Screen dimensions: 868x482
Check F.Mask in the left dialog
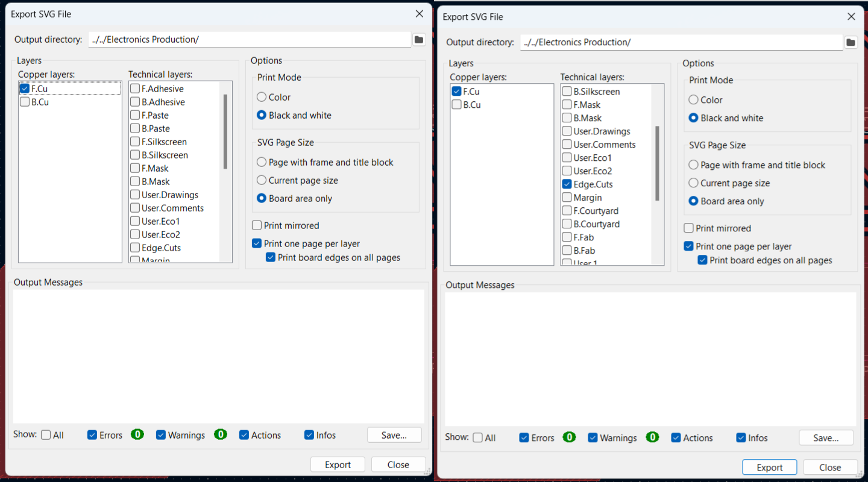click(135, 168)
